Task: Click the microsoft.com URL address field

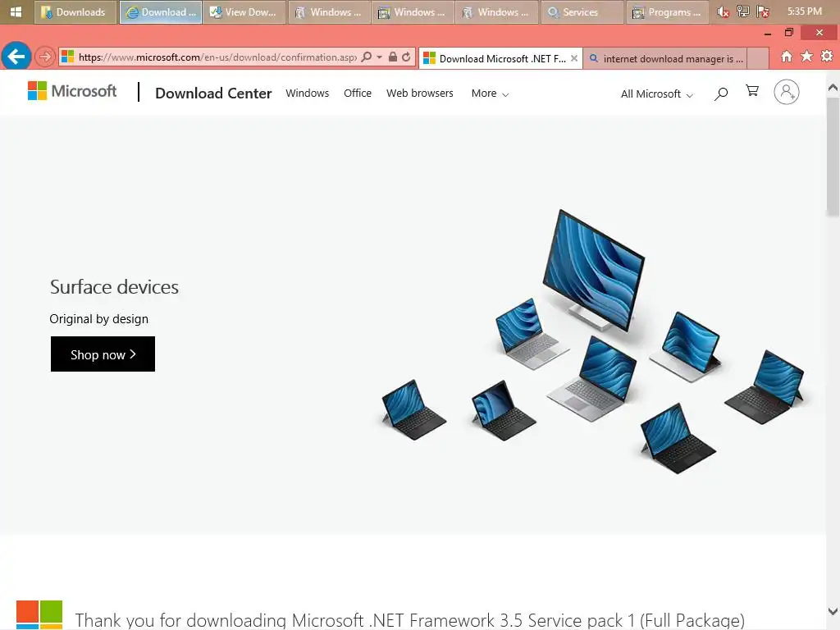Action: tap(217, 57)
